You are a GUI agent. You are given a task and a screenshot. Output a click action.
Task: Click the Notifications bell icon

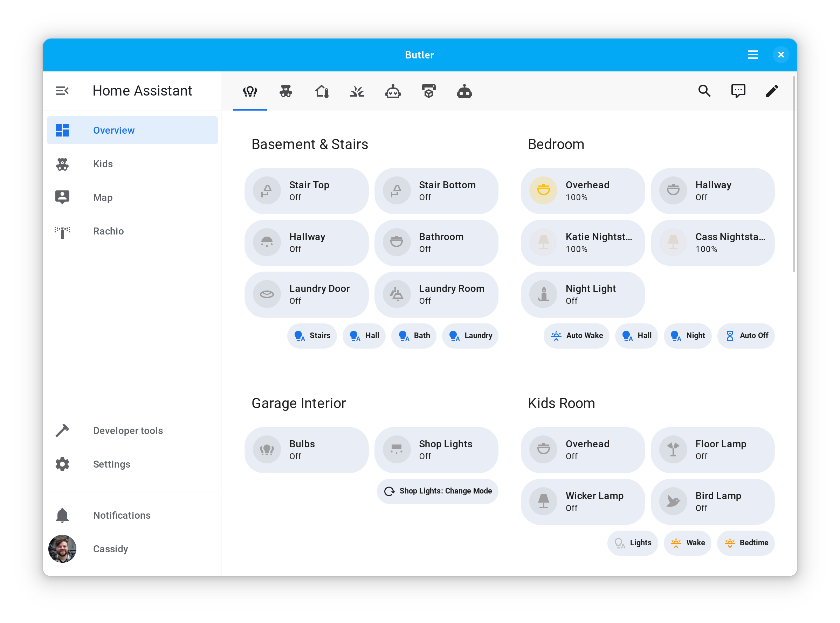(62, 515)
